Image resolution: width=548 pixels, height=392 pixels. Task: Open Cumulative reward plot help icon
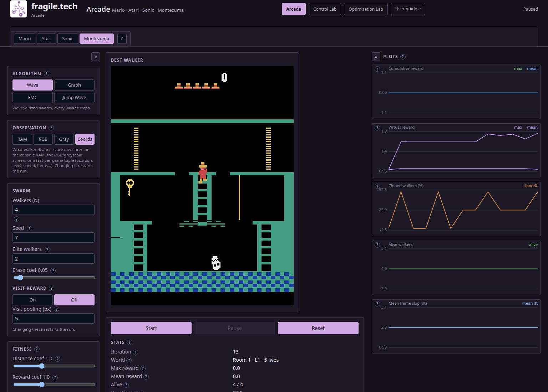377,69
